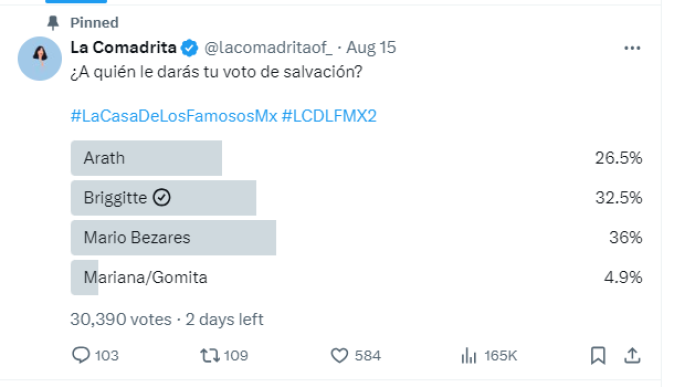674x387 pixels.
Task: Click the blue verified badge
Action: tap(189, 48)
